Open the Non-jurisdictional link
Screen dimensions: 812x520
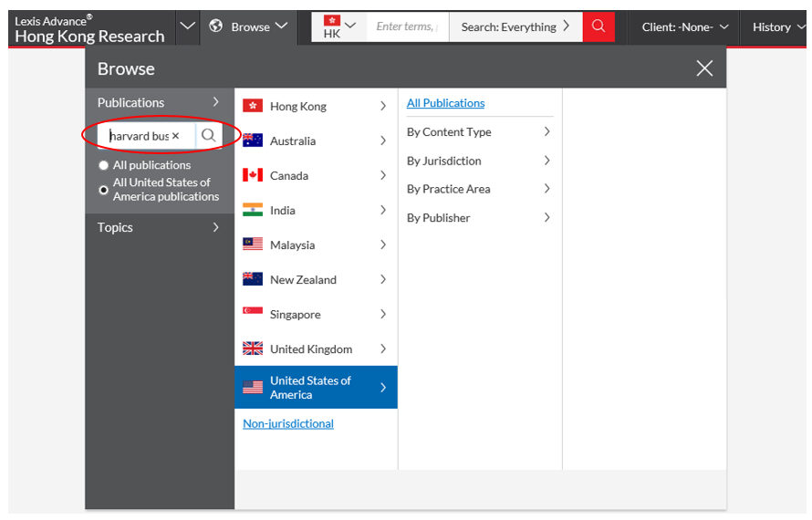point(288,423)
